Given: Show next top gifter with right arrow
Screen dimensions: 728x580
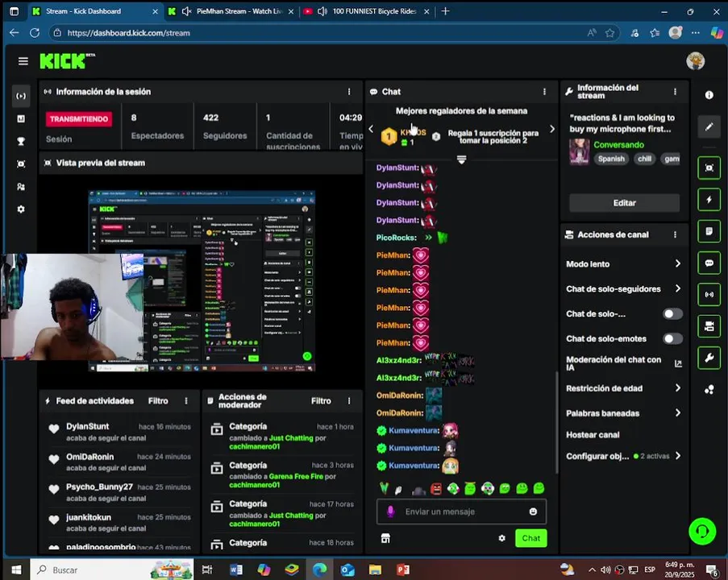Looking at the screenshot, I should (552, 129).
